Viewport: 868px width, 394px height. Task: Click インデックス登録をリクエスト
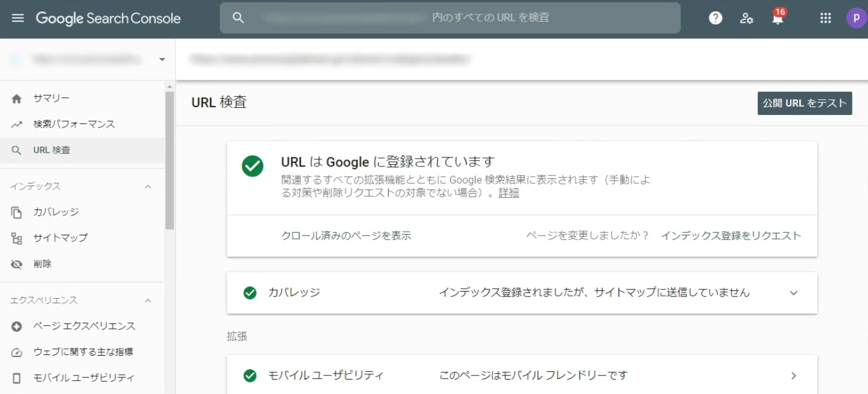click(x=731, y=236)
